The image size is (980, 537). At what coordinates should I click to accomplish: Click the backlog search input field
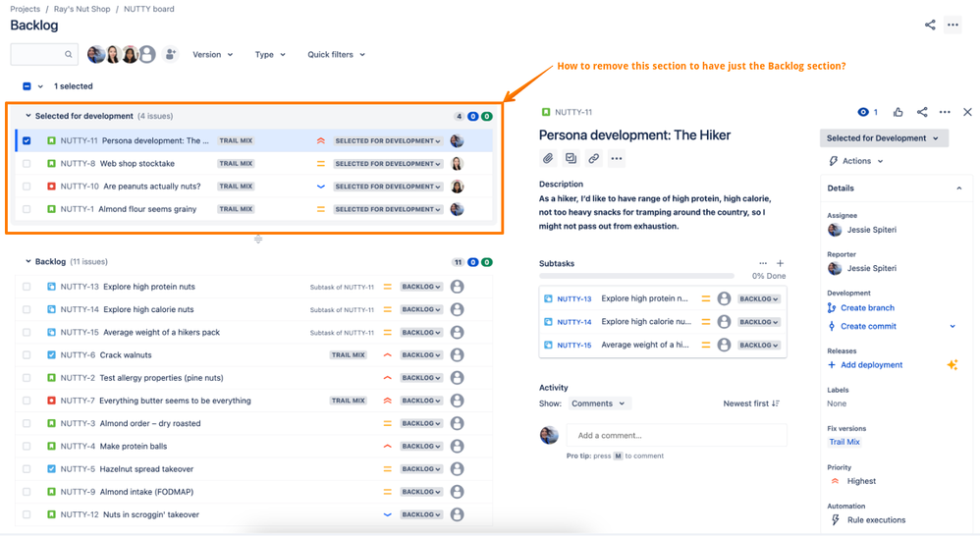[x=44, y=54]
